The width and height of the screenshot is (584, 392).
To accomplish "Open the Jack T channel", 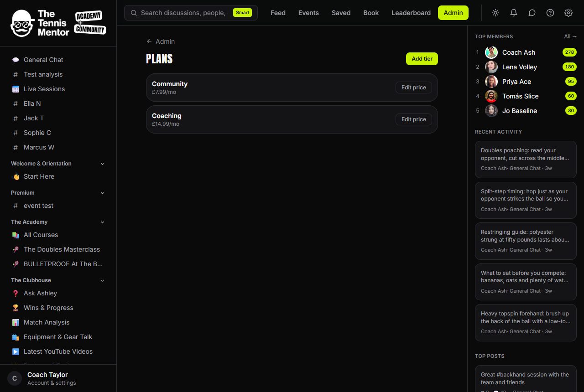I will (x=58, y=118).
